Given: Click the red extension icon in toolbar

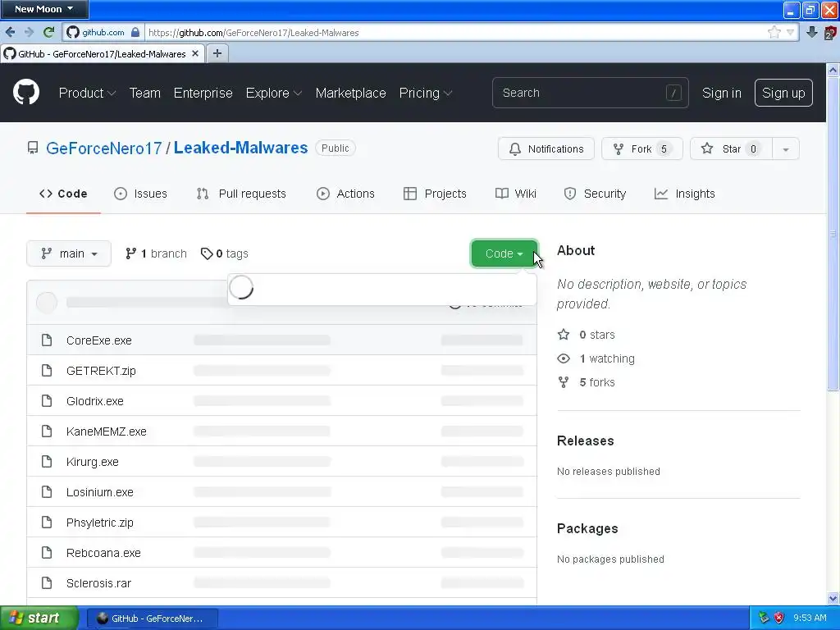Looking at the screenshot, I should [x=830, y=32].
